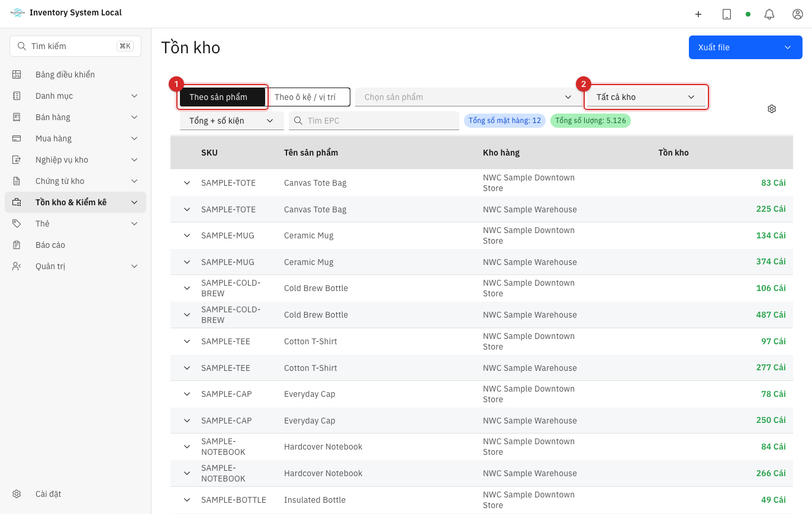This screenshot has height=514, width=812.
Task: Expand Danh mục sidebar menu
Action: [x=75, y=96]
